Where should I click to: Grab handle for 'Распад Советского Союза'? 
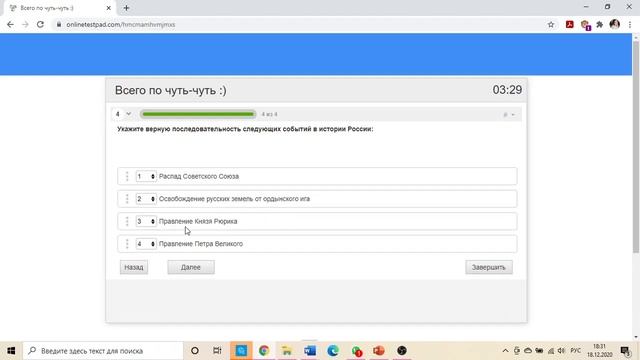(127, 176)
